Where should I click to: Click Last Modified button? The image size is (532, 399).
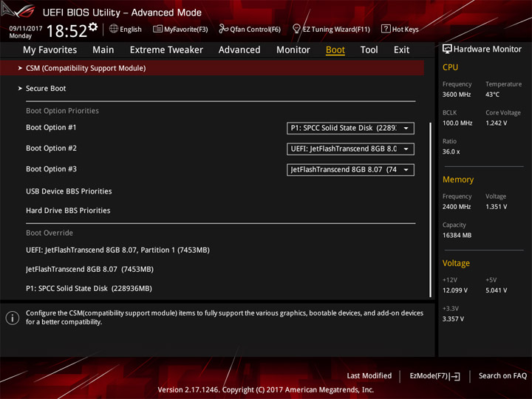pos(369,375)
